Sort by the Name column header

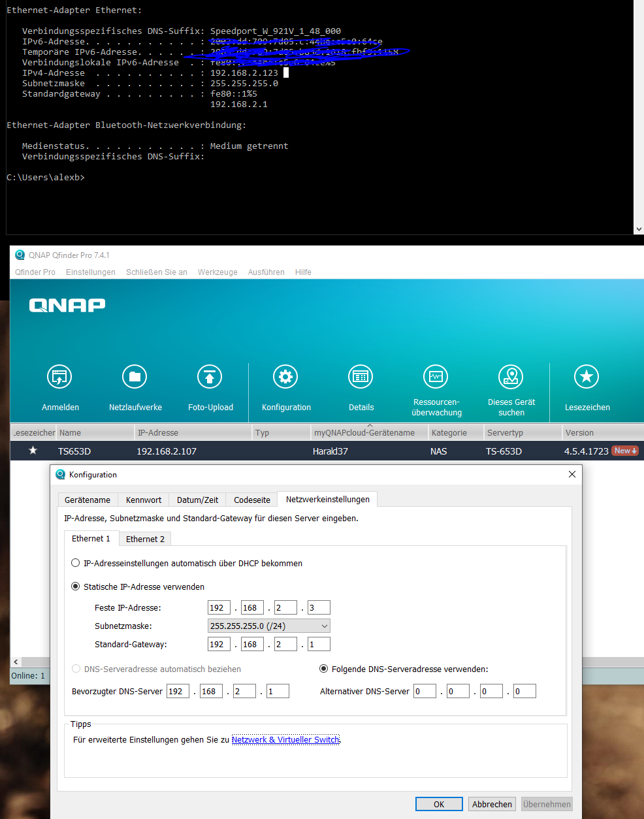95,432
